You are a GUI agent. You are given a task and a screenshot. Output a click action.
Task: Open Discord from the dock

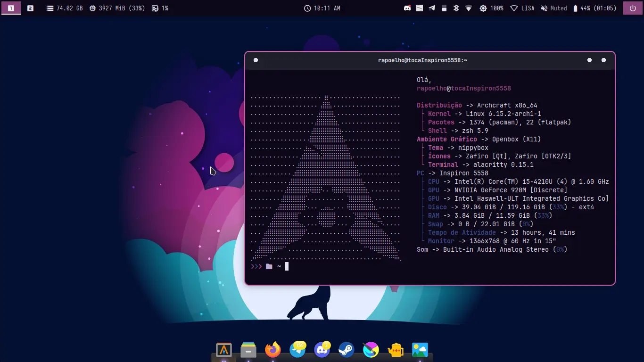pyautogui.click(x=322, y=350)
